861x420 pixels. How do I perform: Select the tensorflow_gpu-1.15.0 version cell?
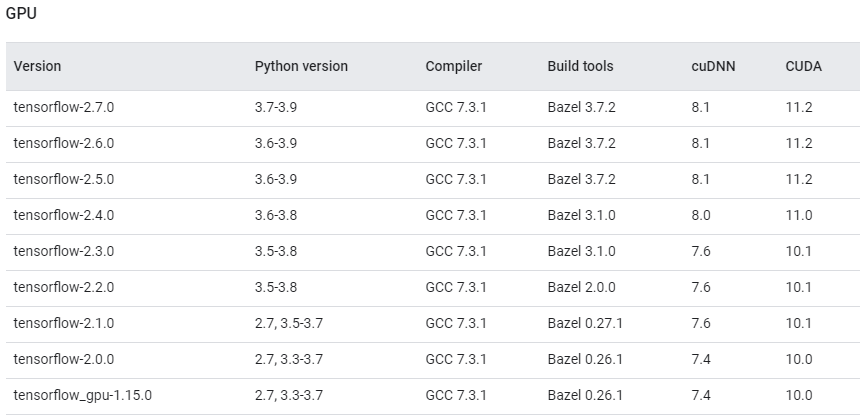(82, 395)
